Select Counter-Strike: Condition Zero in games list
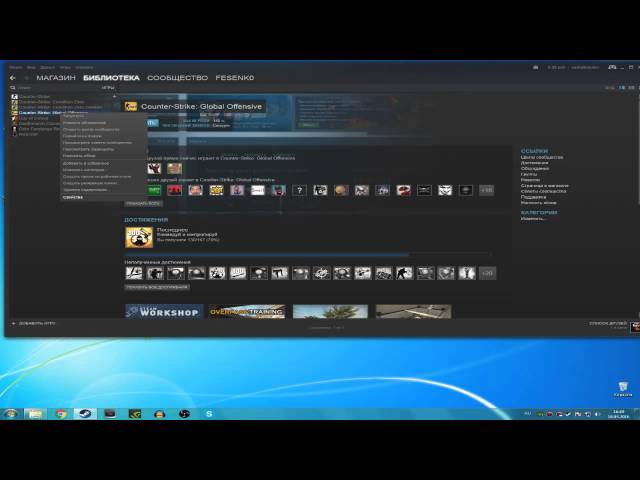Viewport: 640px width, 480px height. pyautogui.click(x=51, y=102)
